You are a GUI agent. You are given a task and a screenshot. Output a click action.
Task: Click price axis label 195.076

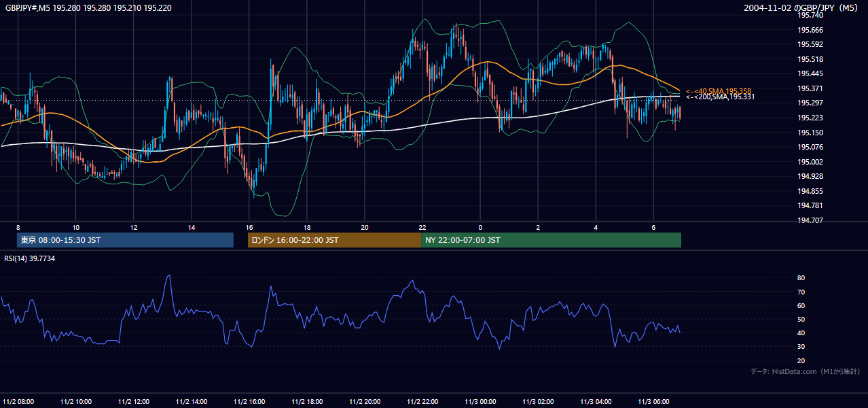(x=810, y=147)
